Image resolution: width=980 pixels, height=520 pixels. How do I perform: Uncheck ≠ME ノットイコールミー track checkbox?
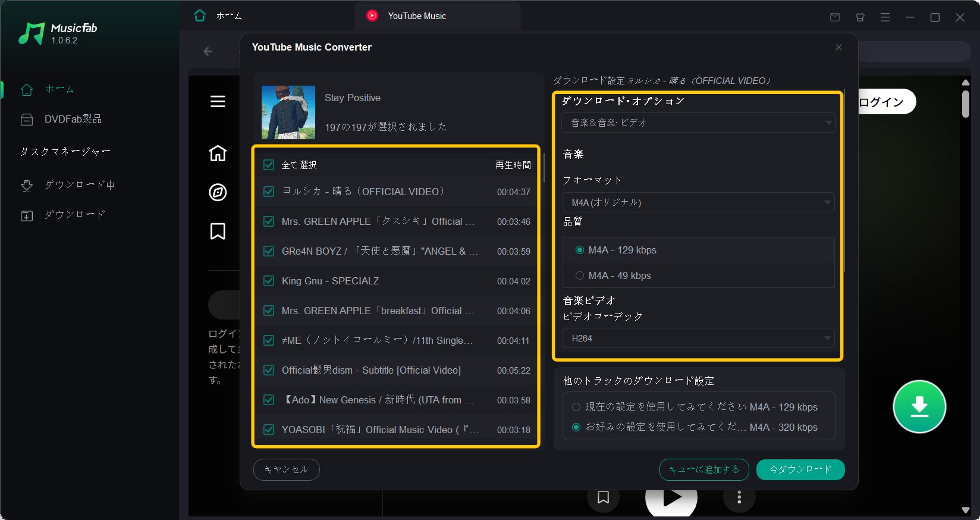point(269,340)
